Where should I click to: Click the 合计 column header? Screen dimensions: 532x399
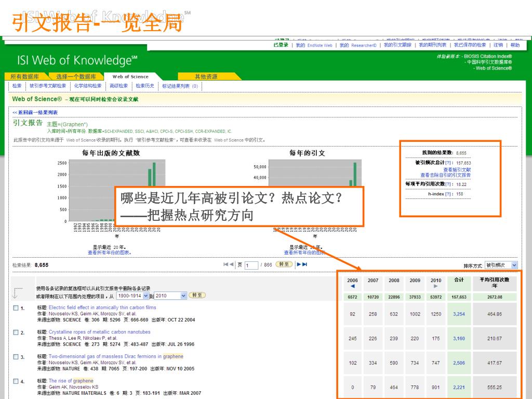(459, 280)
